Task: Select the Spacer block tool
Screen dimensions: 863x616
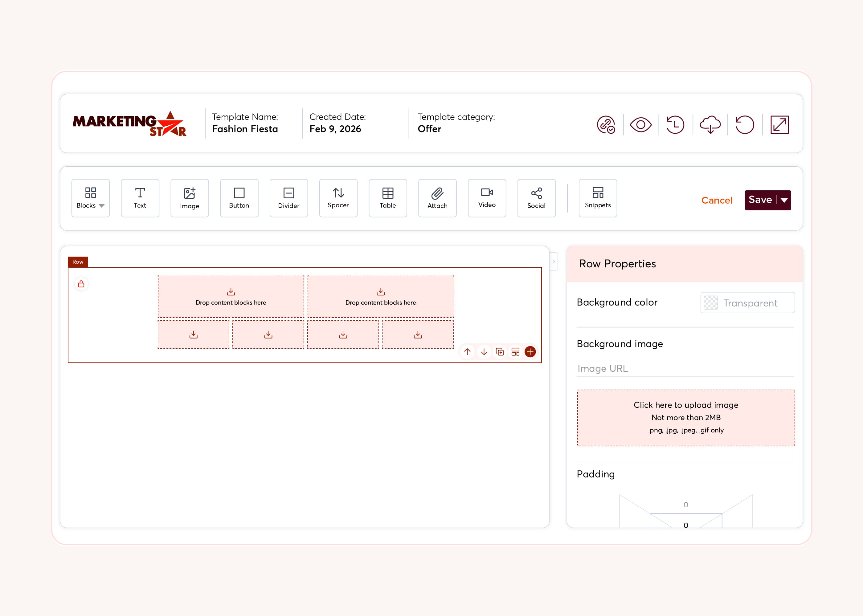Action: click(x=338, y=198)
